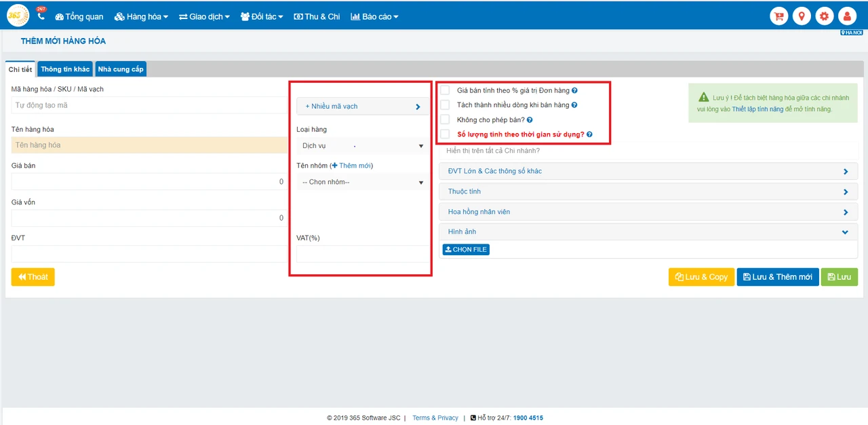Click the warning triangle icon in the note box
Viewport: 868px width, 425px height.
tap(705, 98)
